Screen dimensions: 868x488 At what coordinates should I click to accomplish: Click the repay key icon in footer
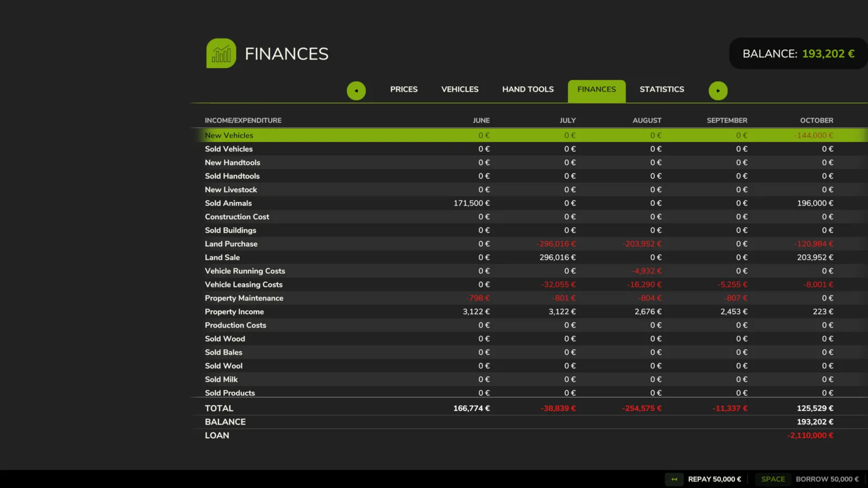(674, 479)
